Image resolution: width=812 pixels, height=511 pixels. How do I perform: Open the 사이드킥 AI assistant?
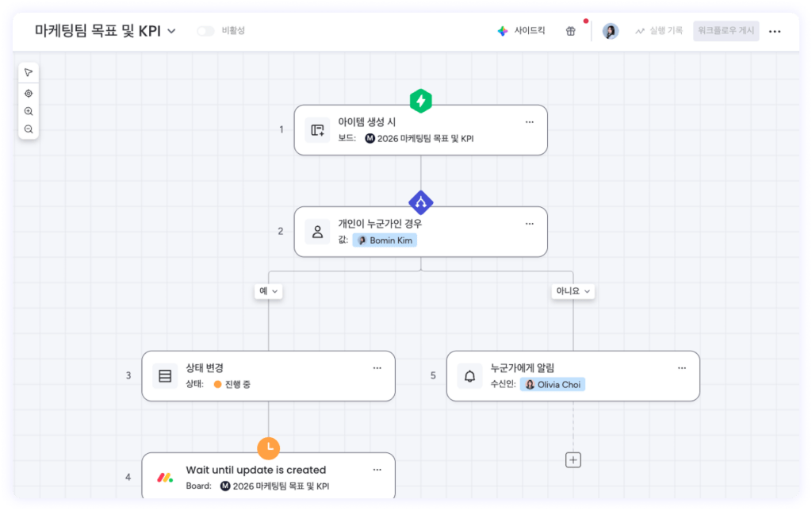[x=522, y=31]
